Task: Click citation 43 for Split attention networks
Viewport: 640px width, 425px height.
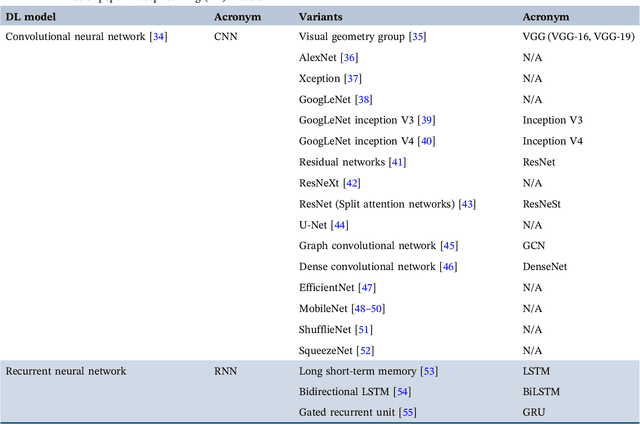Action: coord(468,204)
